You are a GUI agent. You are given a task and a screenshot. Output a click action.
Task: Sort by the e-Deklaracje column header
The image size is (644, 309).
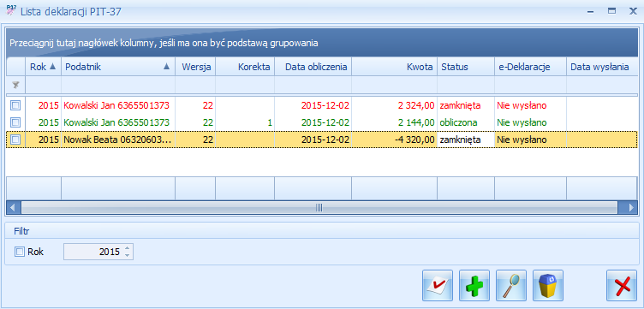pos(530,68)
